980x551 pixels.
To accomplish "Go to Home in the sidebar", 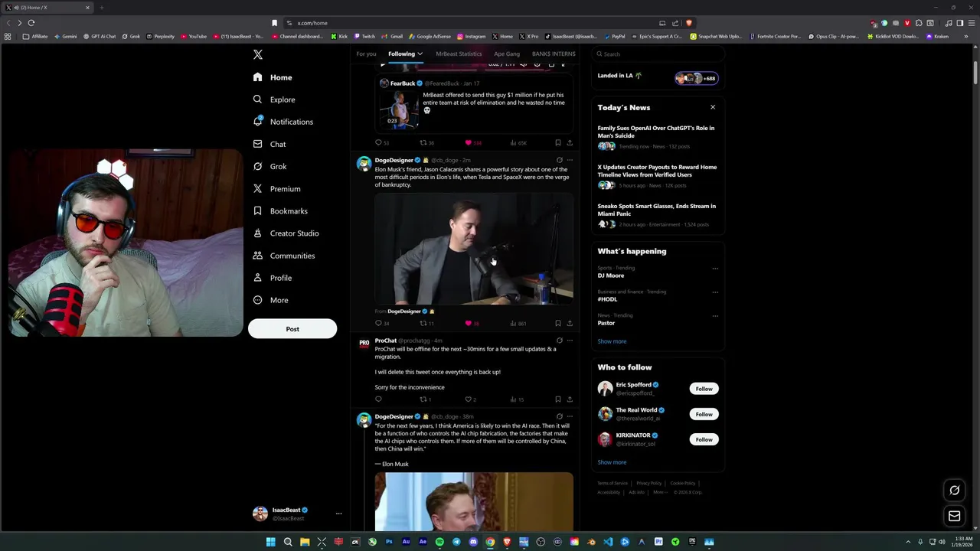I will [x=273, y=77].
